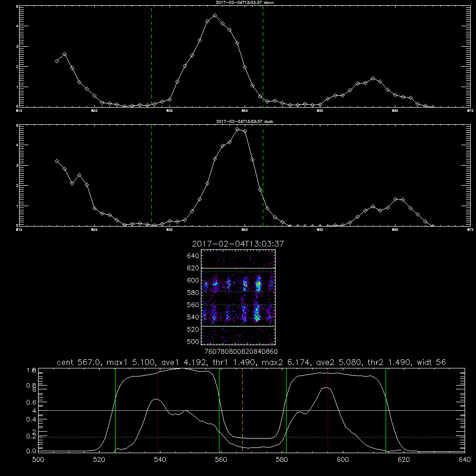Image resolution: width=476 pixels, height=476 pixels.
Task: Select the first diamond marker of the dusk curve
Action: coord(57,161)
